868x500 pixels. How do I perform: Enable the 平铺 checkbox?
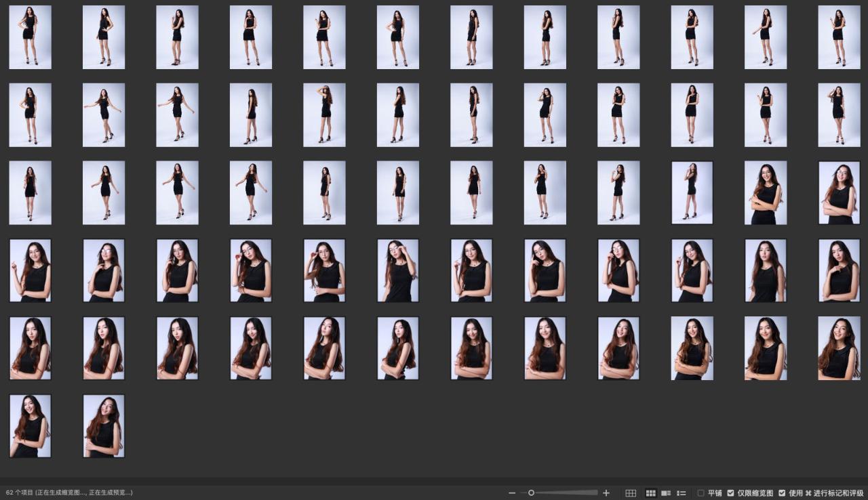(x=701, y=493)
